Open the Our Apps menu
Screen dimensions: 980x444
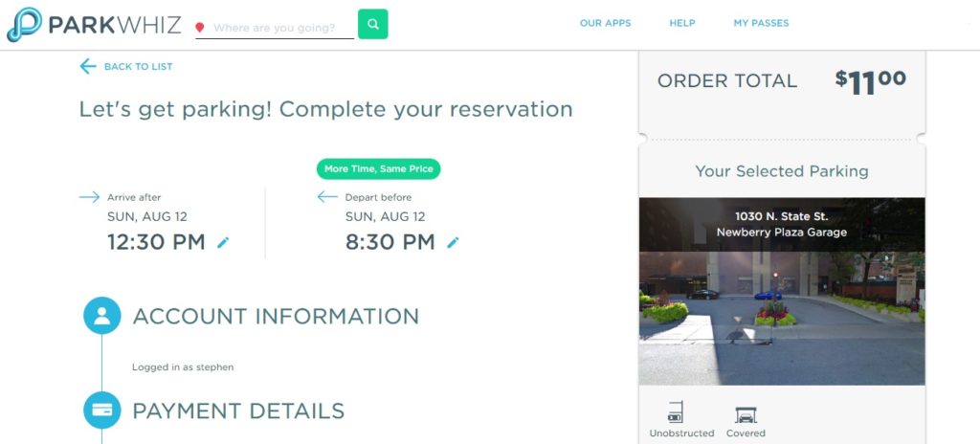605,23
